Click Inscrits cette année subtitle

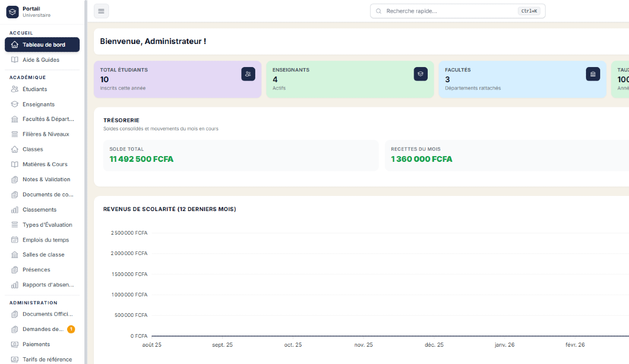(123, 88)
